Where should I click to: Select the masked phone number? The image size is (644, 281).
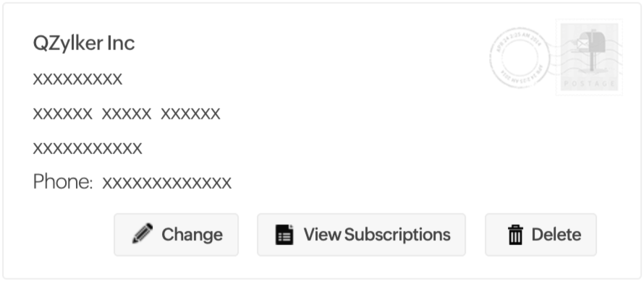166,183
